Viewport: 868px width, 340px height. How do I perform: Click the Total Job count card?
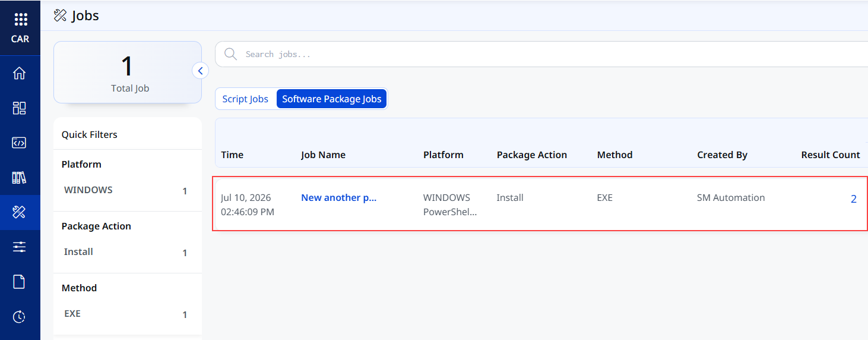tap(128, 73)
